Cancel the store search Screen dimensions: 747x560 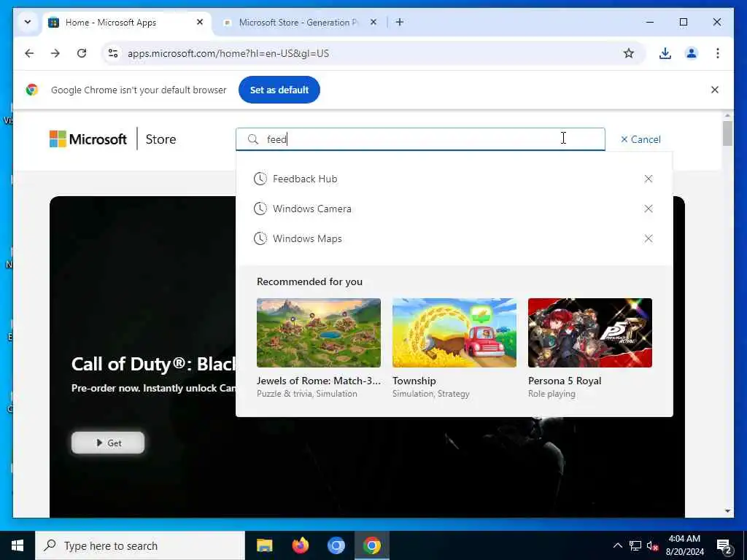pos(640,139)
